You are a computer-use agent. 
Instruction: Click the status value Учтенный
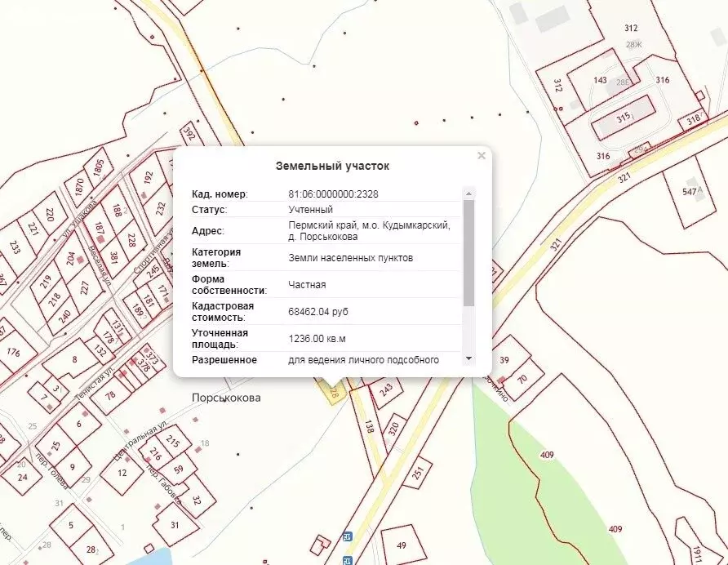[310, 210]
